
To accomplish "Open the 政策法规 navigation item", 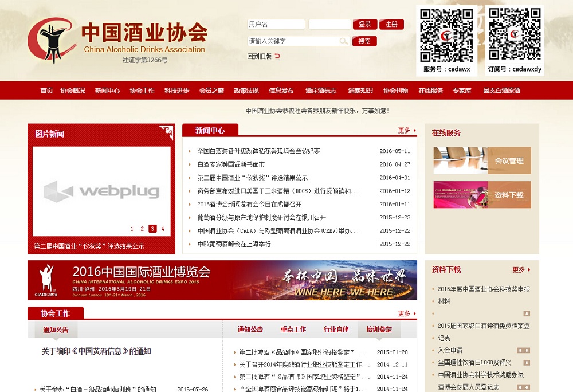I will [x=246, y=91].
